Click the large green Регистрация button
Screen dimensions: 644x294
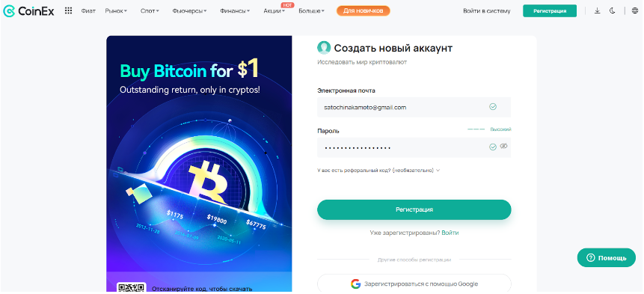point(414,209)
